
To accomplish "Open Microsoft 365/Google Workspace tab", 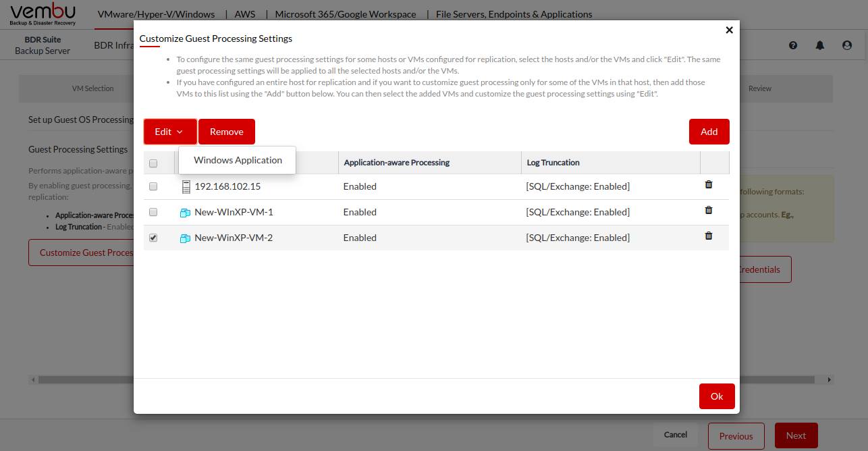I will coord(346,14).
